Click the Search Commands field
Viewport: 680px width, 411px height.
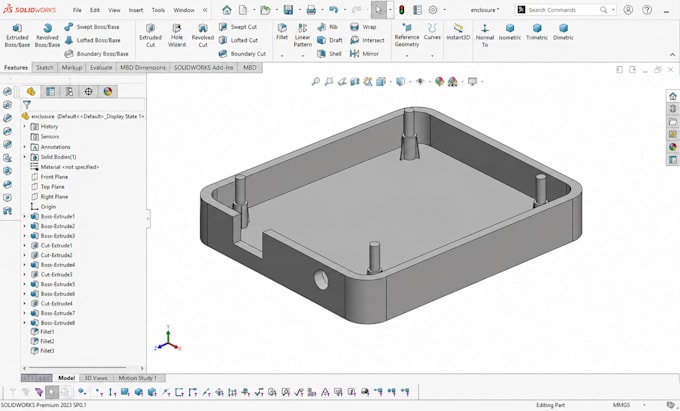(566, 10)
